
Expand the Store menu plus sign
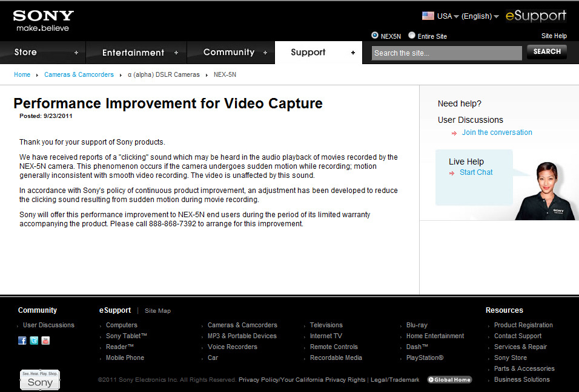[x=76, y=53]
